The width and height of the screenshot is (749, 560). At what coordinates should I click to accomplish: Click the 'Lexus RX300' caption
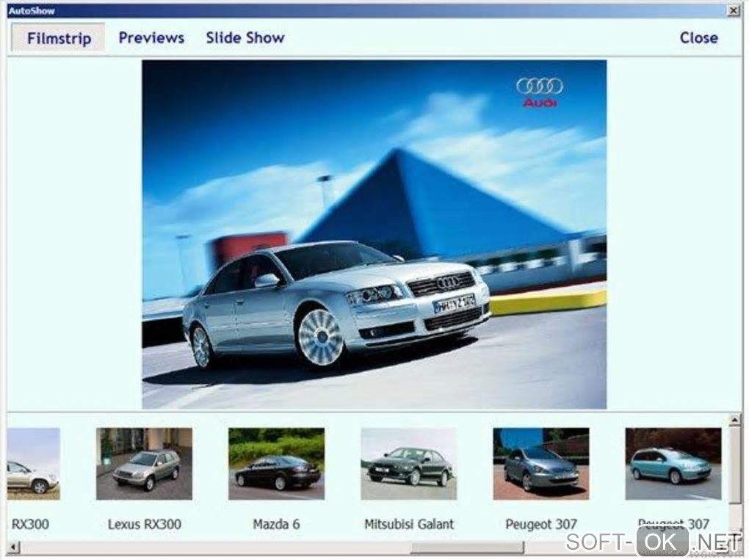coord(144,524)
